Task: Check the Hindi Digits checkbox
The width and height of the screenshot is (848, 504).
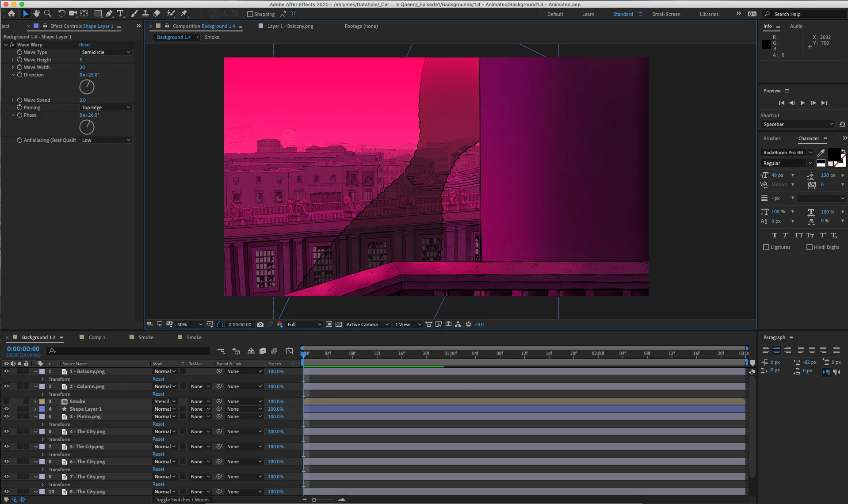Action: (x=810, y=247)
